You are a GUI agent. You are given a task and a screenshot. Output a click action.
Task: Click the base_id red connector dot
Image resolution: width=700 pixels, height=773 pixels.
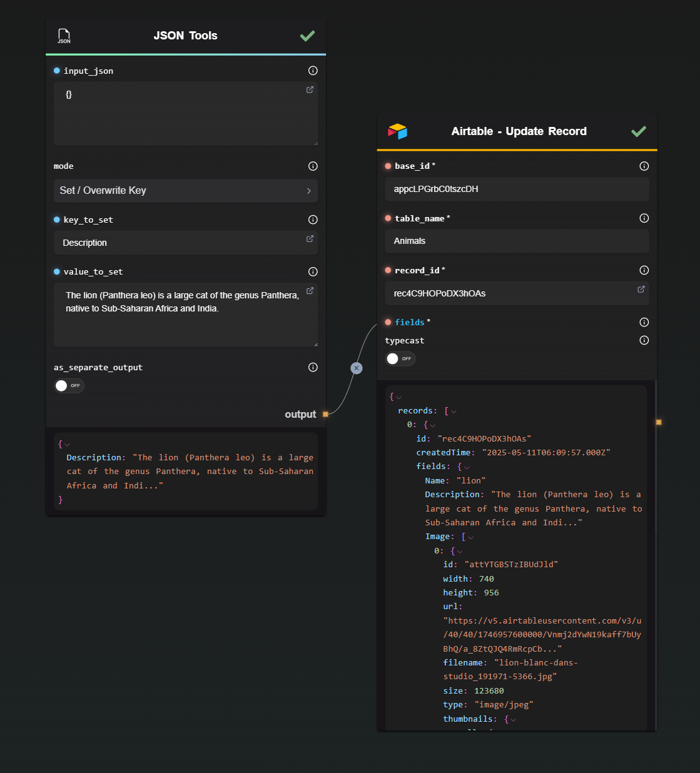click(388, 166)
